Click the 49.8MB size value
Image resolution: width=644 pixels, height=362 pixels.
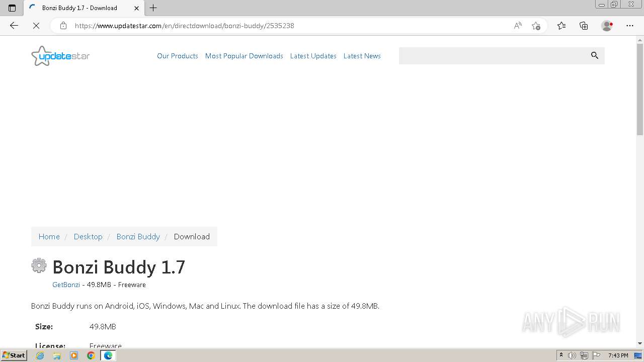(x=103, y=327)
